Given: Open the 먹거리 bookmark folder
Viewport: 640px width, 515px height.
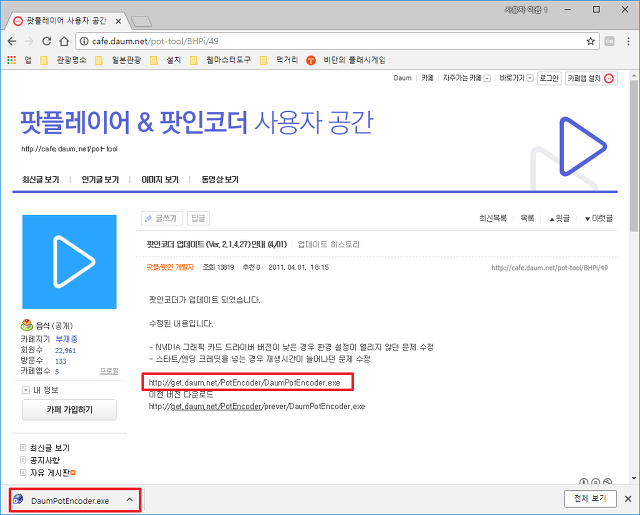Looking at the screenshot, I should (x=279, y=60).
